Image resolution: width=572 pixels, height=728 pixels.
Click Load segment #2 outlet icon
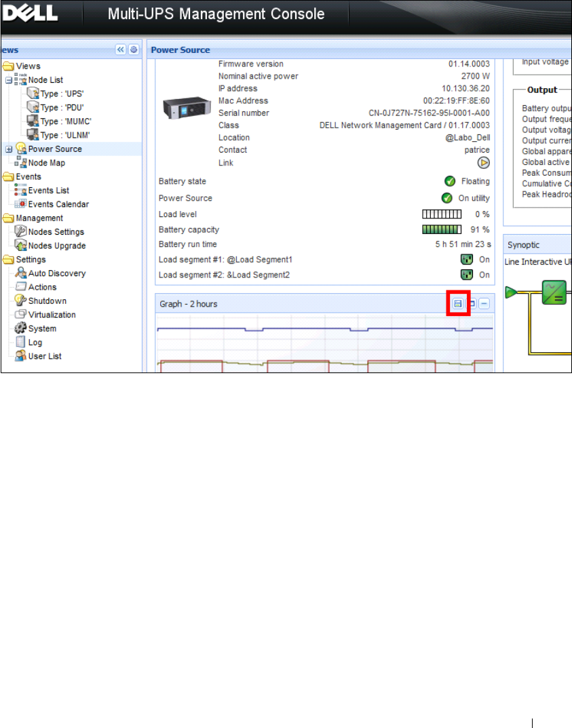(x=467, y=275)
